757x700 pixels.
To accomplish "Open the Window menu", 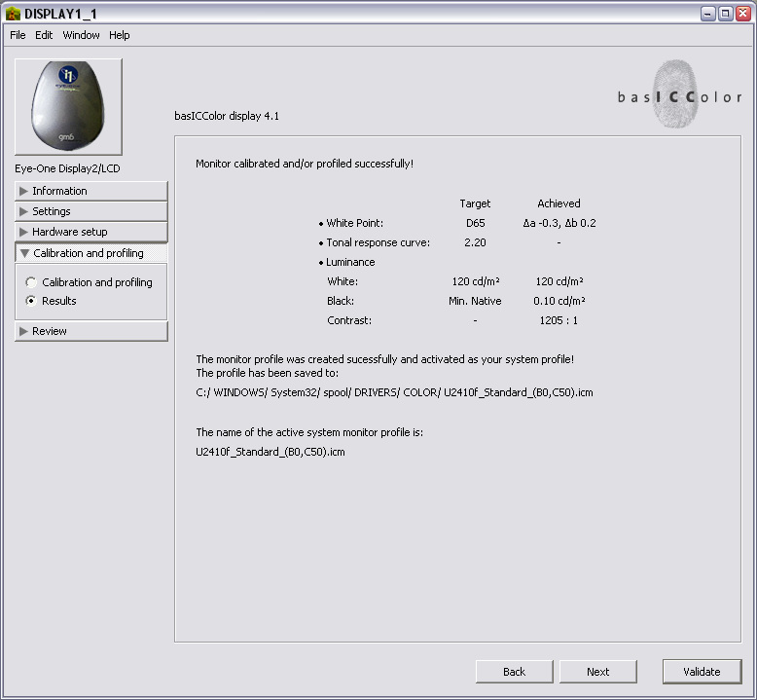I will click(81, 35).
